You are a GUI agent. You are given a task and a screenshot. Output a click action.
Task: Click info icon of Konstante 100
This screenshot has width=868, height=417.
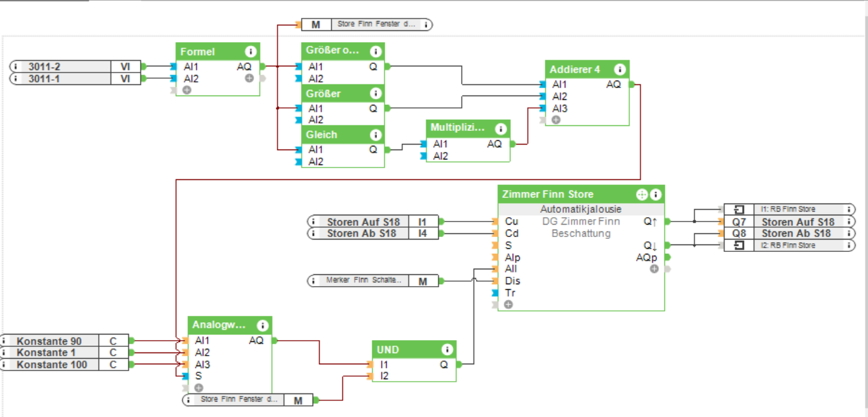click(4, 365)
